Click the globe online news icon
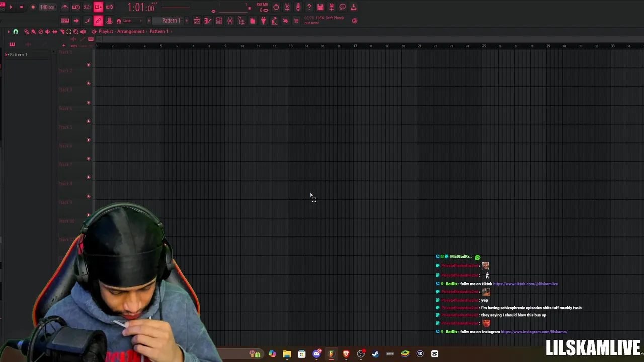The image size is (644, 362). [x=354, y=21]
